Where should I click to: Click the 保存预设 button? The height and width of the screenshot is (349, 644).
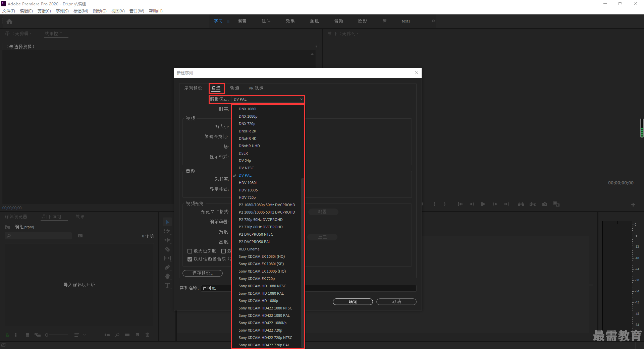(x=203, y=273)
